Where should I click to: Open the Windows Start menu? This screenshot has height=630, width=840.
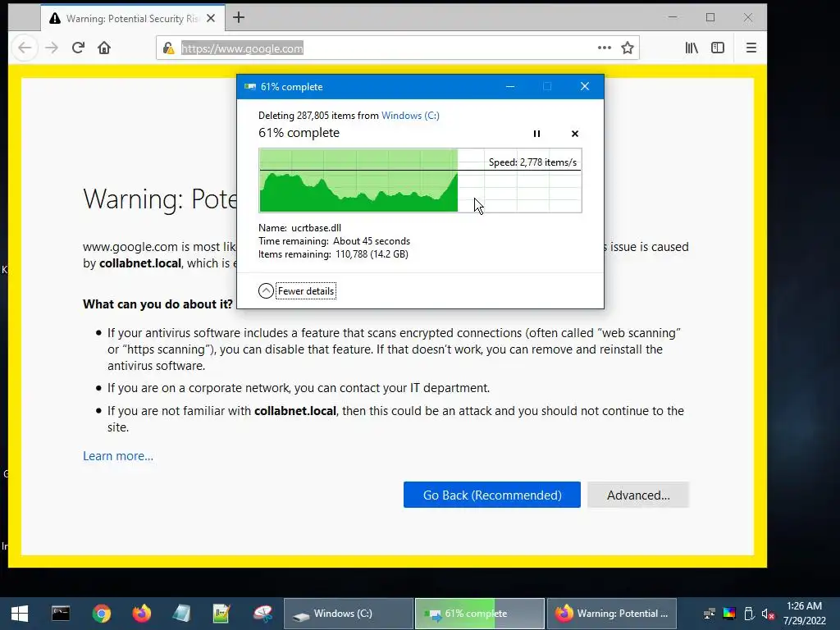pos(20,614)
